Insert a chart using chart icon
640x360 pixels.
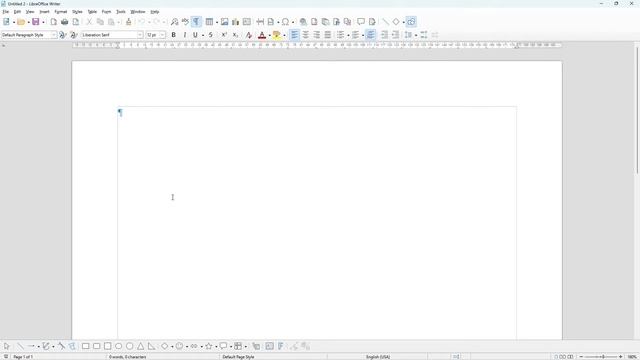(x=236, y=22)
